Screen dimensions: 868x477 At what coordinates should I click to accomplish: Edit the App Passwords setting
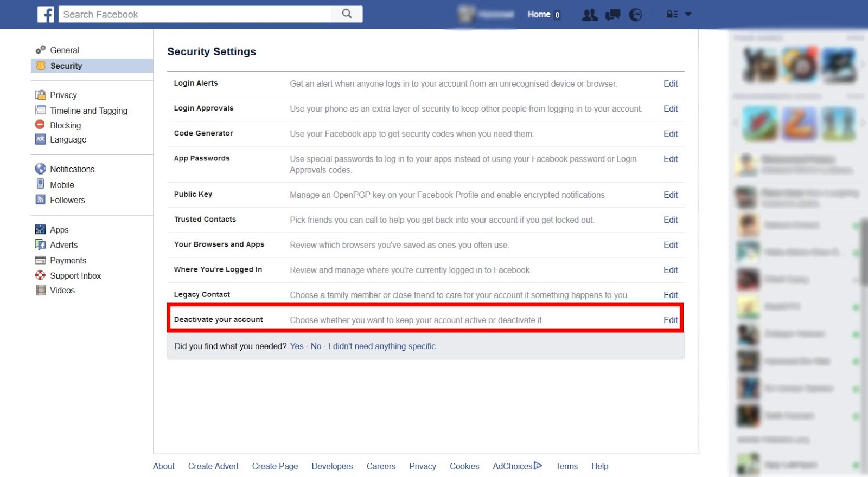[x=671, y=159]
